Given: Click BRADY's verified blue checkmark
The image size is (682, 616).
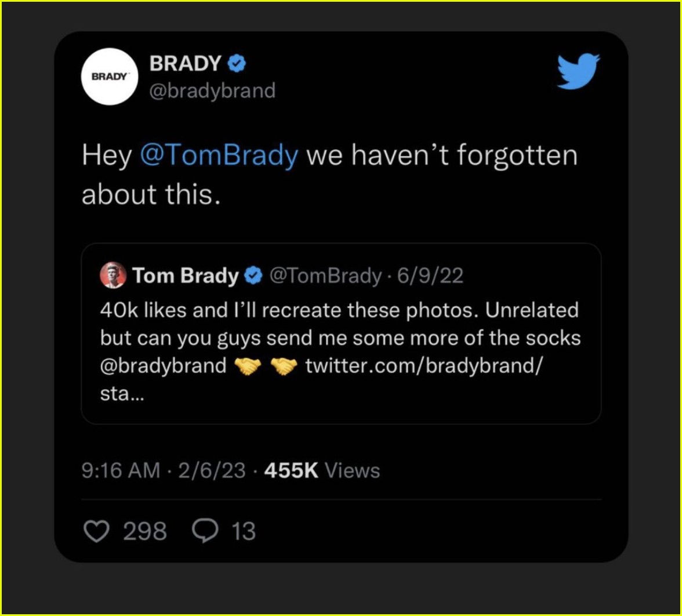Looking at the screenshot, I should 237,64.
